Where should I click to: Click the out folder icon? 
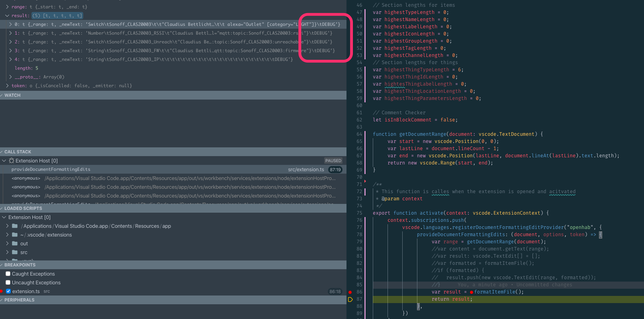15,243
